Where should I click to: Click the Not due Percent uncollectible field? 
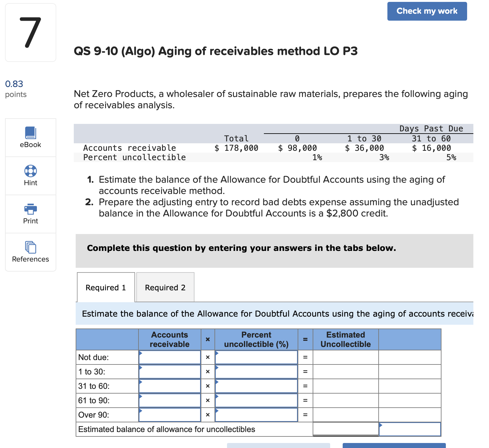(x=256, y=357)
